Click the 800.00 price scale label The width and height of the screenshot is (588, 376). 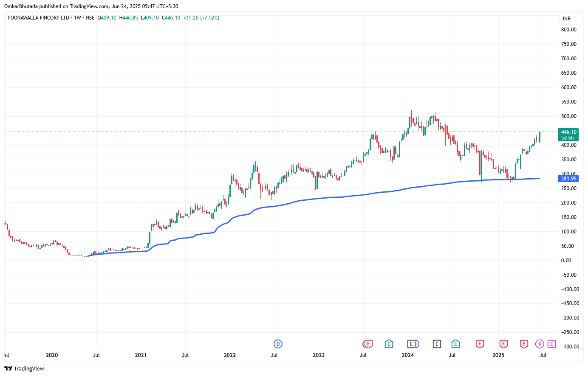[x=568, y=30]
